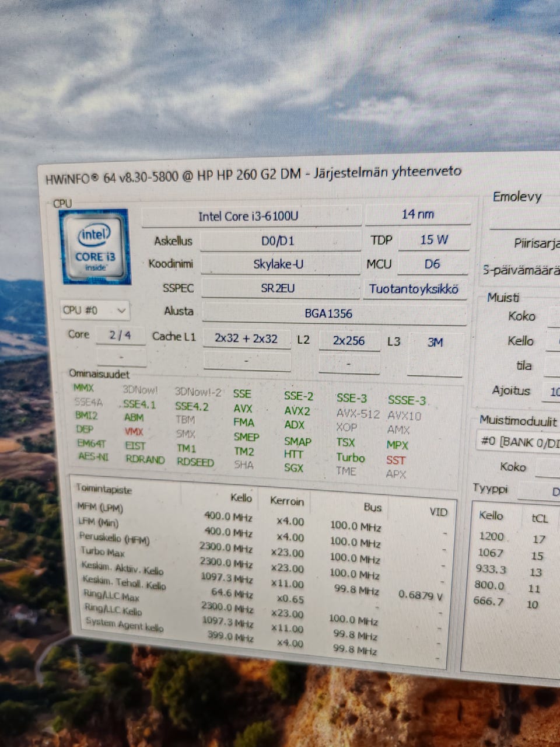Open the CPU #0 selector dropdown
This screenshot has width=560, height=747.
tap(94, 310)
